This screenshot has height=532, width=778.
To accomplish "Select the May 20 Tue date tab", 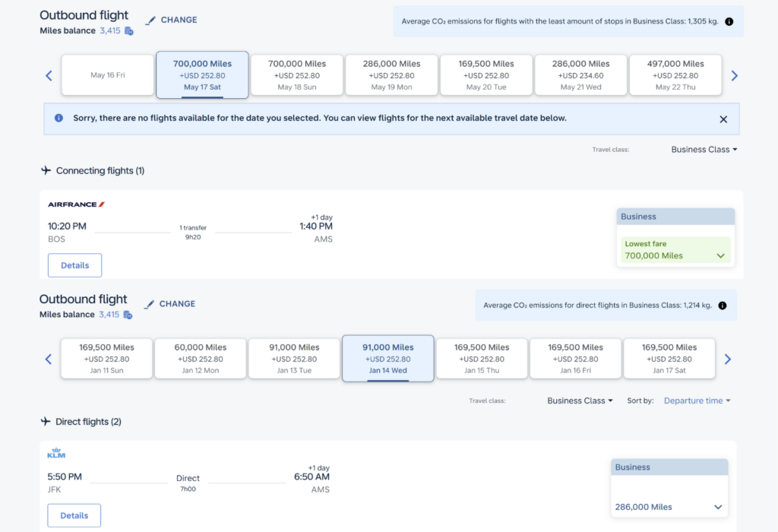I will pos(486,75).
